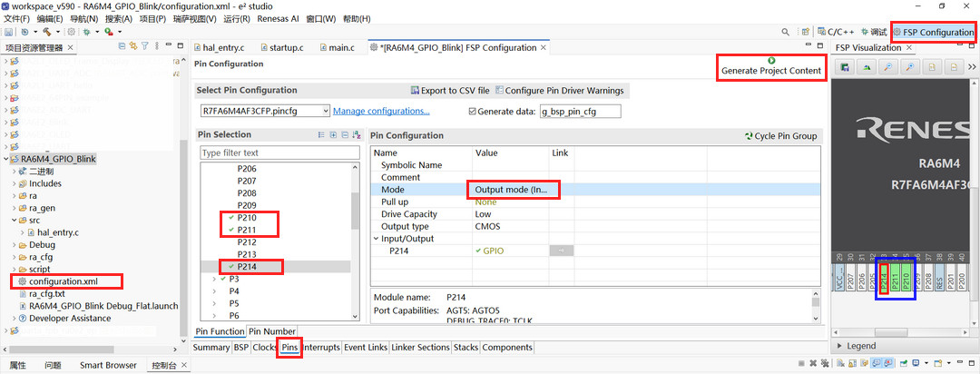The width and height of the screenshot is (980, 374).
Task: Click the sort A-Z icon in Pin Selection
Action: (x=357, y=134)
